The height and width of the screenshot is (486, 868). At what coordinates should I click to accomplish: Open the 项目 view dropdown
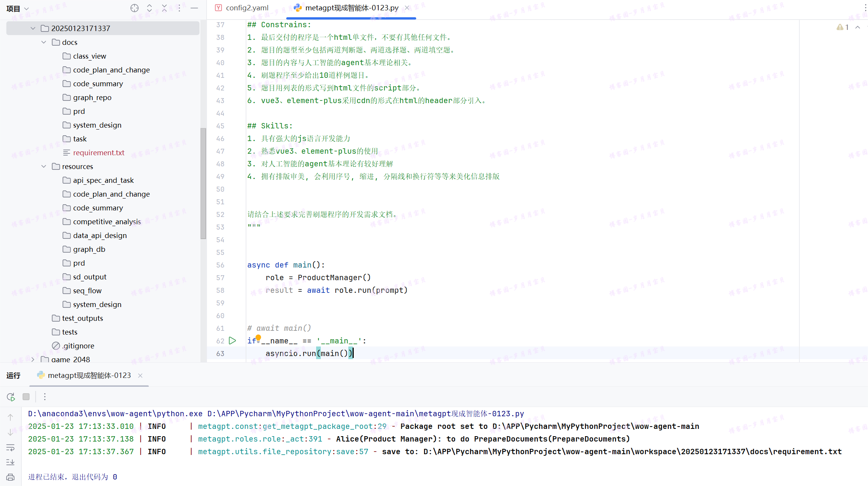coord(17,8)
